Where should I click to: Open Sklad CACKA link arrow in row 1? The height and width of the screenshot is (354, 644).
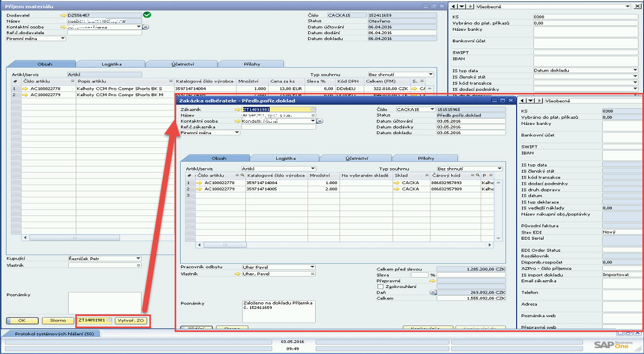click(x=397, y=182)
